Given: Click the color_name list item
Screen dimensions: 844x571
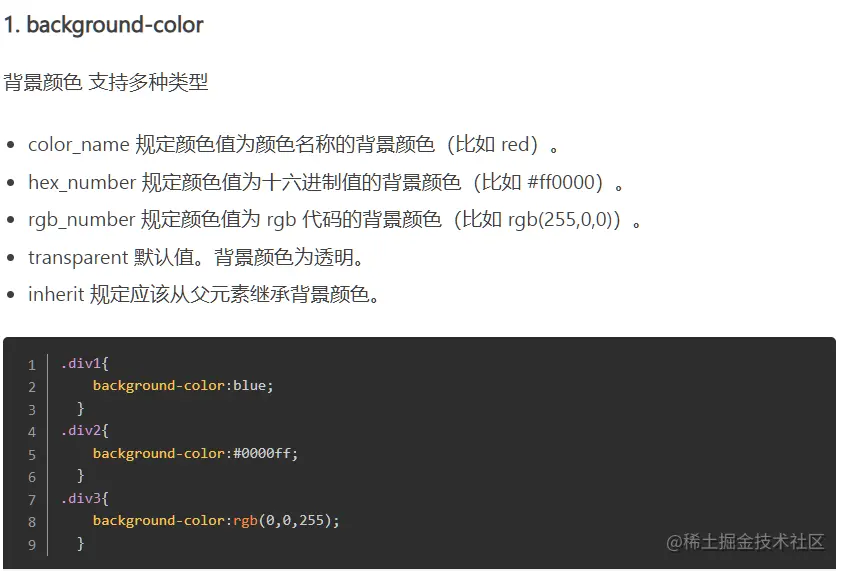Looking at the screenshot, I should point(293,145).
